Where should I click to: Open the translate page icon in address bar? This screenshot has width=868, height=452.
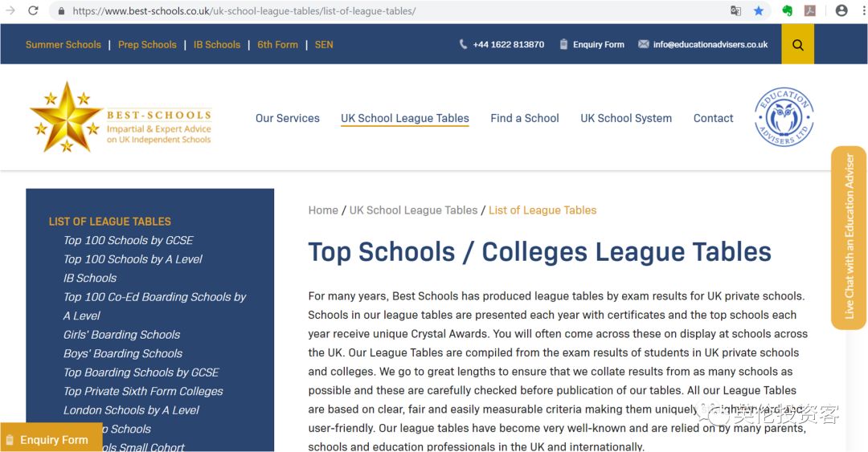click(x=735, y=10)
